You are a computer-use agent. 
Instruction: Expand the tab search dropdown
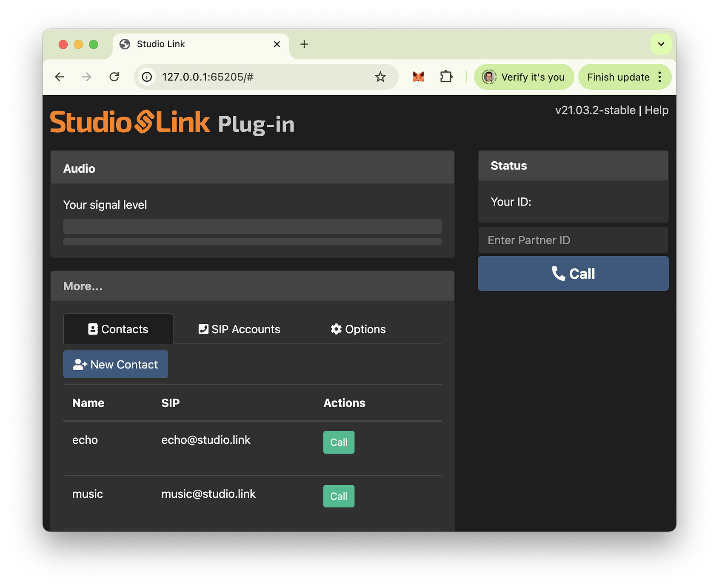click(661, 44)
